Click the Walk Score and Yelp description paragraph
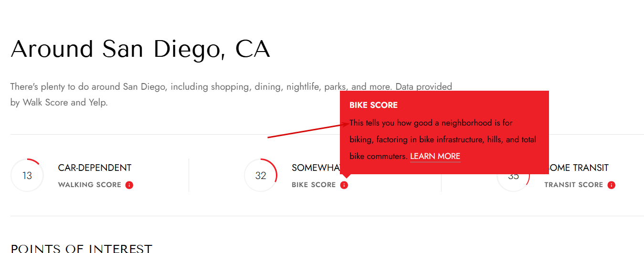This screenshot has width=644, height=253. point(231,95)
